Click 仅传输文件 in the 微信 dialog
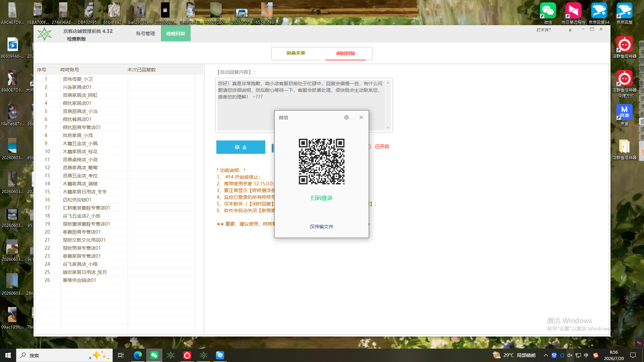Viewport: 644px width, 362px height. (x=322, y=227)
